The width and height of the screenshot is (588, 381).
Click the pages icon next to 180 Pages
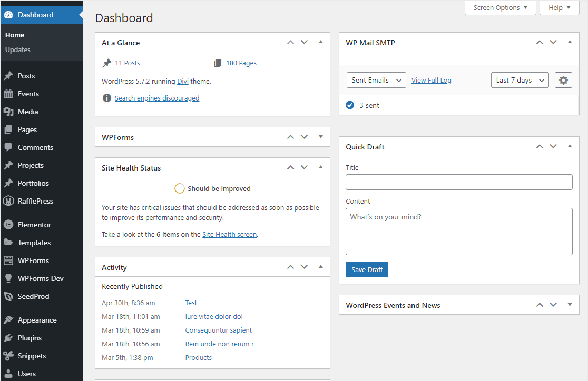[x=218, y=63]
